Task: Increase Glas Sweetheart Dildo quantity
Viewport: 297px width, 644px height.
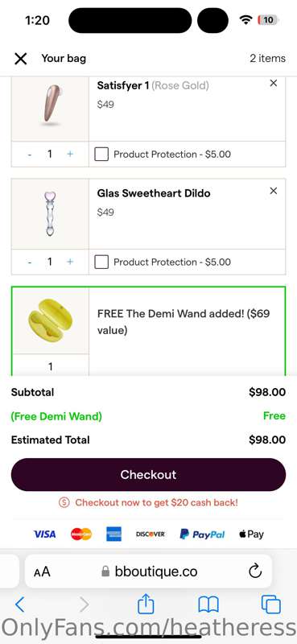Action: pyautogui.click(x=70, y=262)
